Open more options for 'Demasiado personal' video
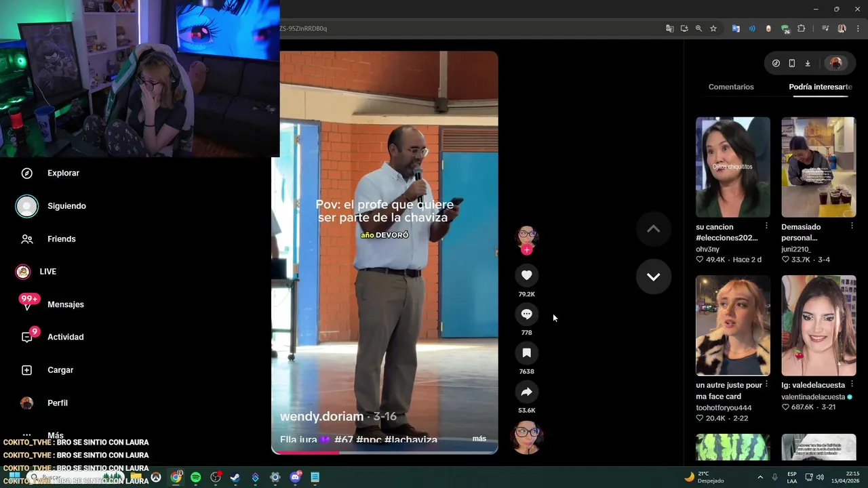This screenshot has width=868, height=488. point(852,226)
